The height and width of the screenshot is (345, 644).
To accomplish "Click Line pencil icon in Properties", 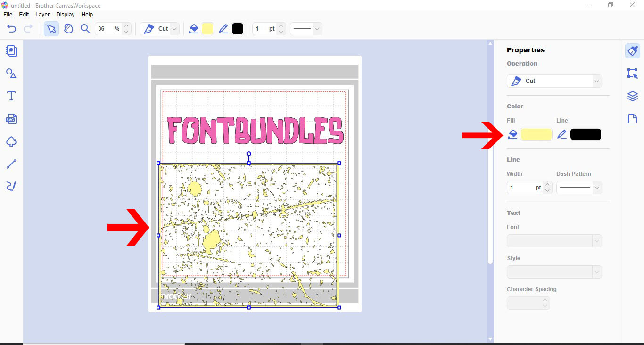I will coord(562,134).
